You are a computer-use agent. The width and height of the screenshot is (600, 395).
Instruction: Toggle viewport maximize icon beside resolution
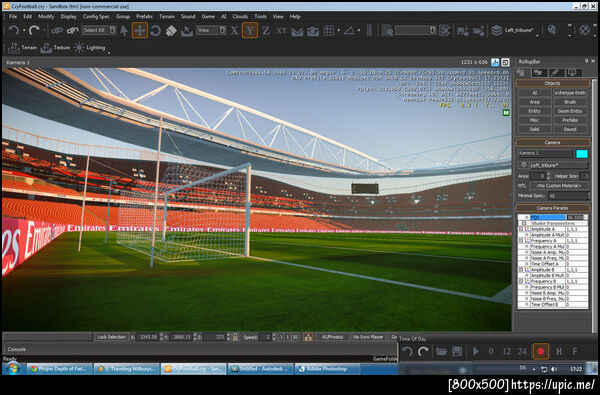[505, 62]
